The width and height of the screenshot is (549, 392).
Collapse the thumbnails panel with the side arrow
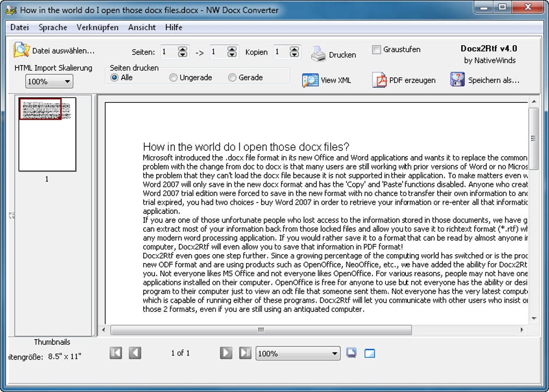11,215
